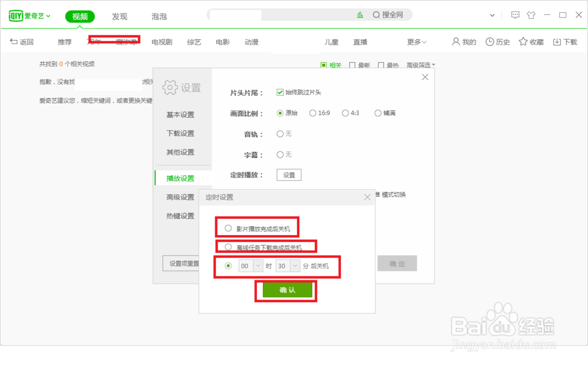Select 影片播放完成后关机 radio option
Image resolution: width=588 pixels, height=365 pixels.
(x=228, y=227)
